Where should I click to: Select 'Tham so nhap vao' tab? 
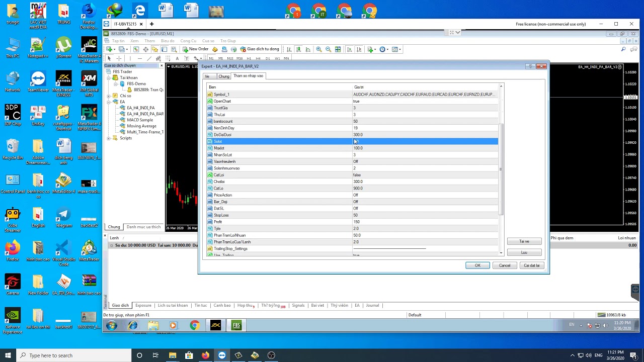pos(248,76)
